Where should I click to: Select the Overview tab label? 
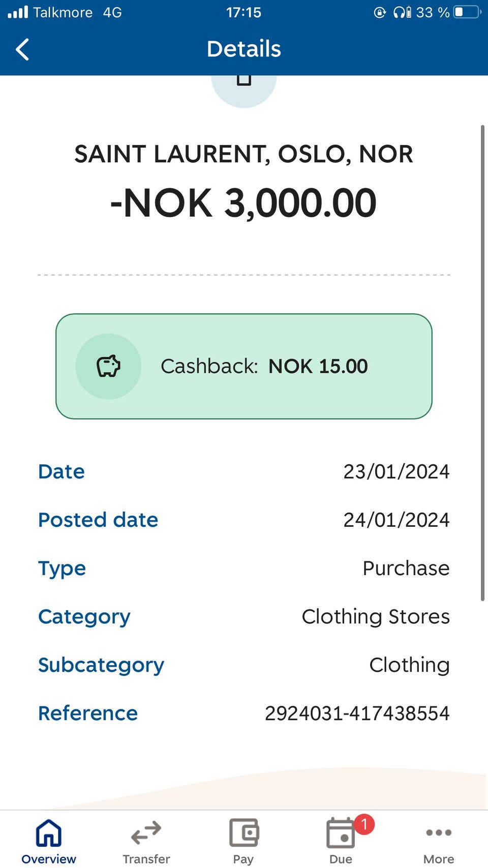pyautogui.click(x=49, y=859)
